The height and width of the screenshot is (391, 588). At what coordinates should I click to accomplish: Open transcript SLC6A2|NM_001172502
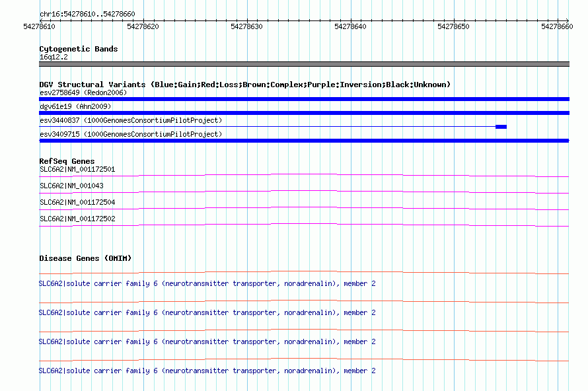77,219
